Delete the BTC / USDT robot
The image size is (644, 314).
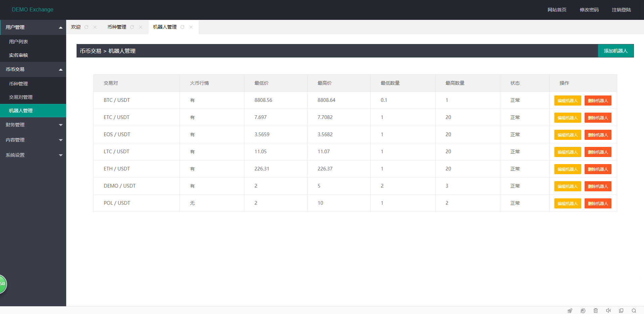(598, 101)
